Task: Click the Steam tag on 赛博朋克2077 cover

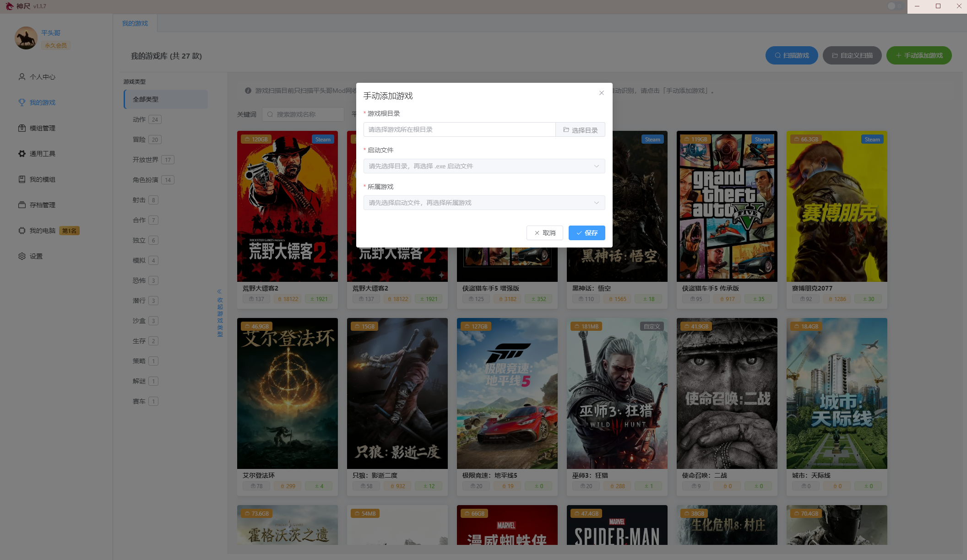Action: click(872, 140)
